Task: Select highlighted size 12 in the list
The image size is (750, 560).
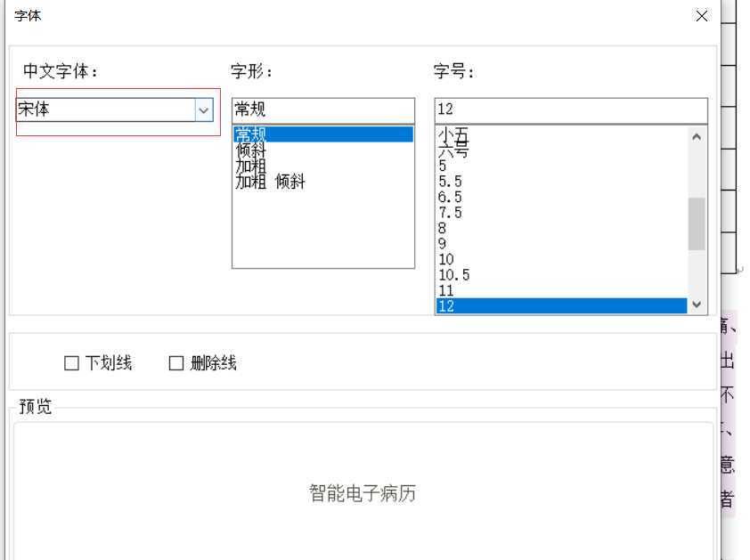Action: (561, 306)
